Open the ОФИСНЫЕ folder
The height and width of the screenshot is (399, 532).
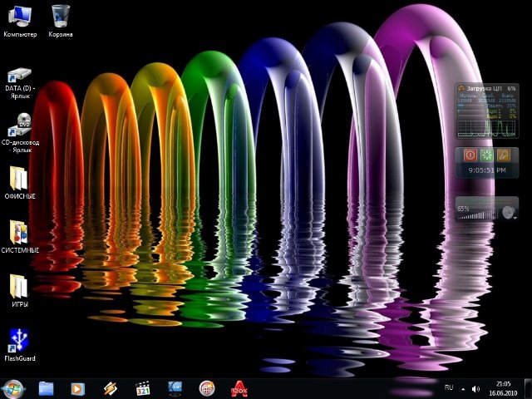pyautogui.click(x=19, y=178)
